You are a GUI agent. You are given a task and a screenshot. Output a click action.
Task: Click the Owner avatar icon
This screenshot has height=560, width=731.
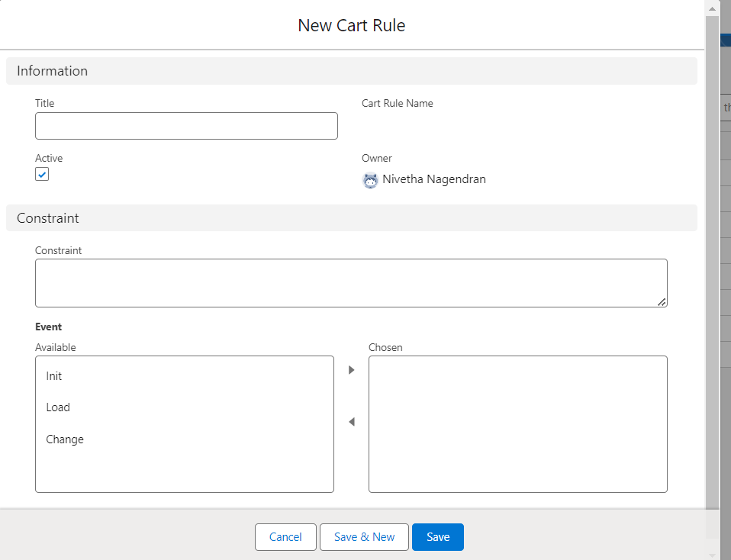(370, 180)
